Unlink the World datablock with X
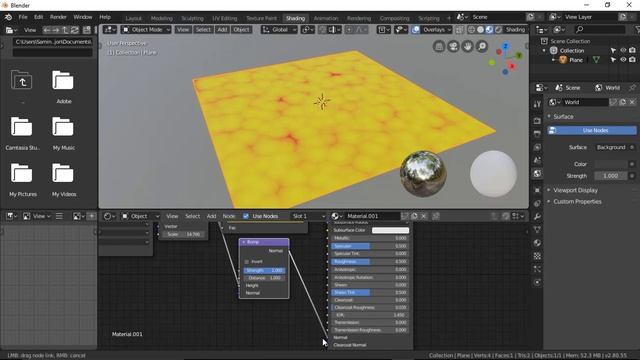The height and width of the screenshot is (360, 640). (x=632, y=102)
